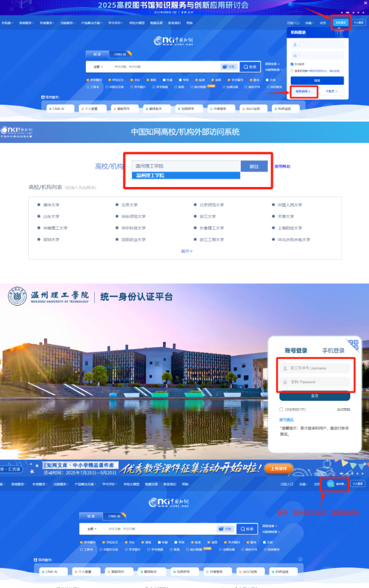Click the magnifier 检索 button on the login-panel homepage

pyautogui.click(x=250, y=67)
